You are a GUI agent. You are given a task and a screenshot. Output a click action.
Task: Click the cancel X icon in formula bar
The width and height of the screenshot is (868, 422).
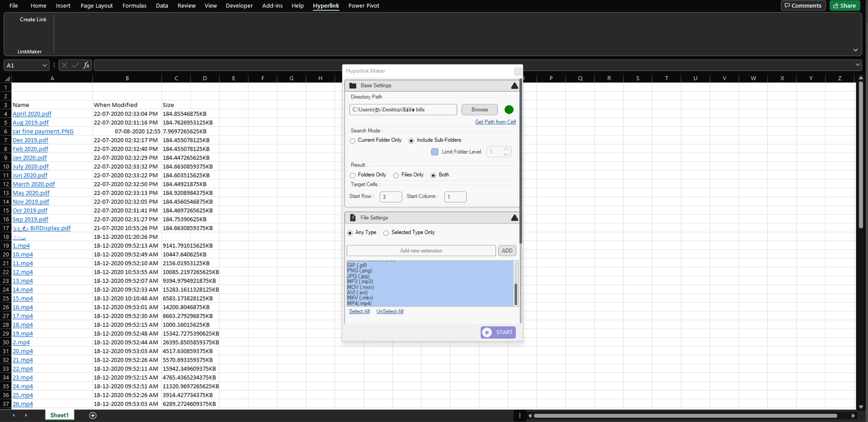(64, 65)
